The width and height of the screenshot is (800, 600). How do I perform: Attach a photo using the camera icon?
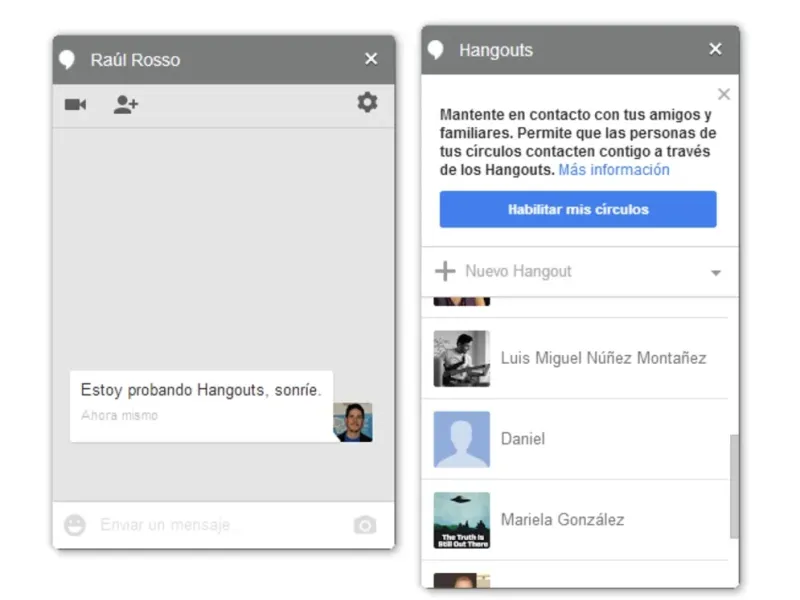click(365, 525)
